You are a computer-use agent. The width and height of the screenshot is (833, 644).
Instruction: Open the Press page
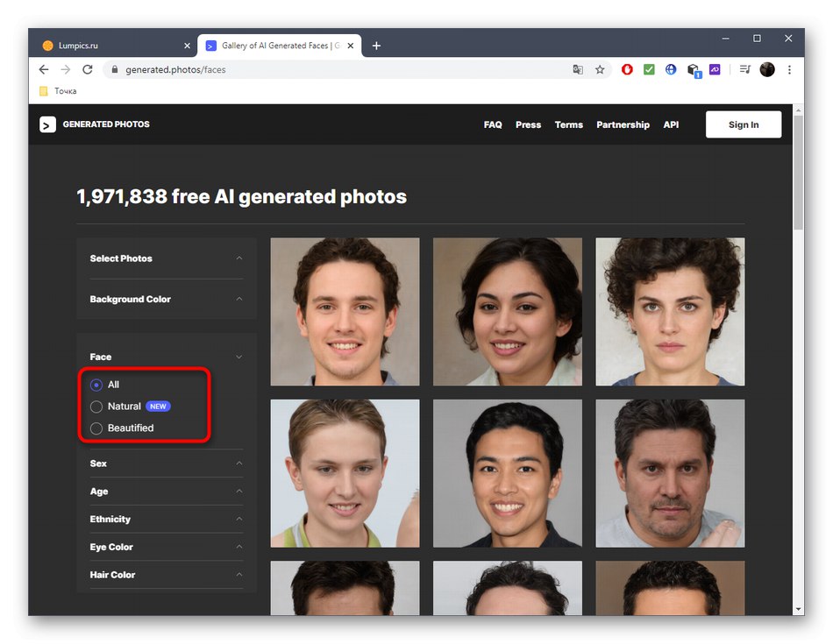coord(528,124)
